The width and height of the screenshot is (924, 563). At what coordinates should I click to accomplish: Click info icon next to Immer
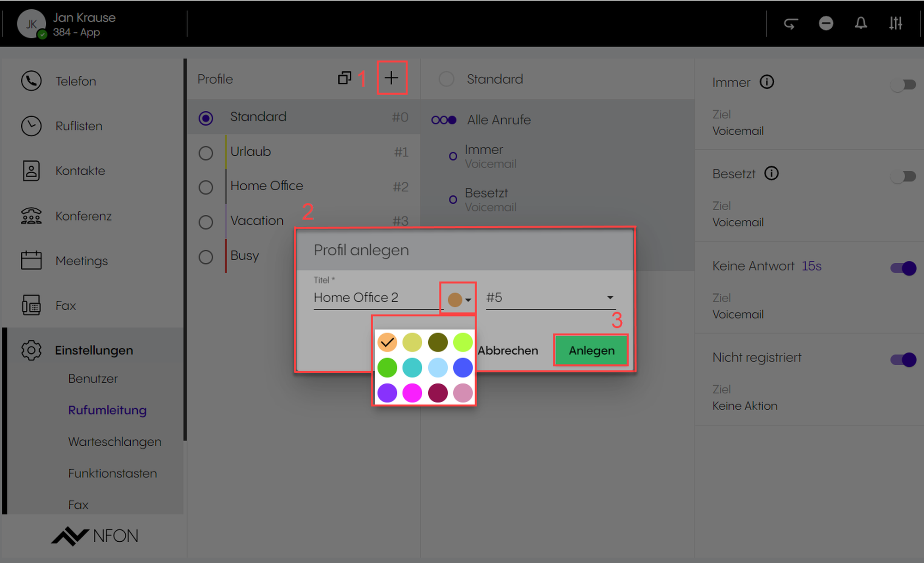click(x=767, y=82)
